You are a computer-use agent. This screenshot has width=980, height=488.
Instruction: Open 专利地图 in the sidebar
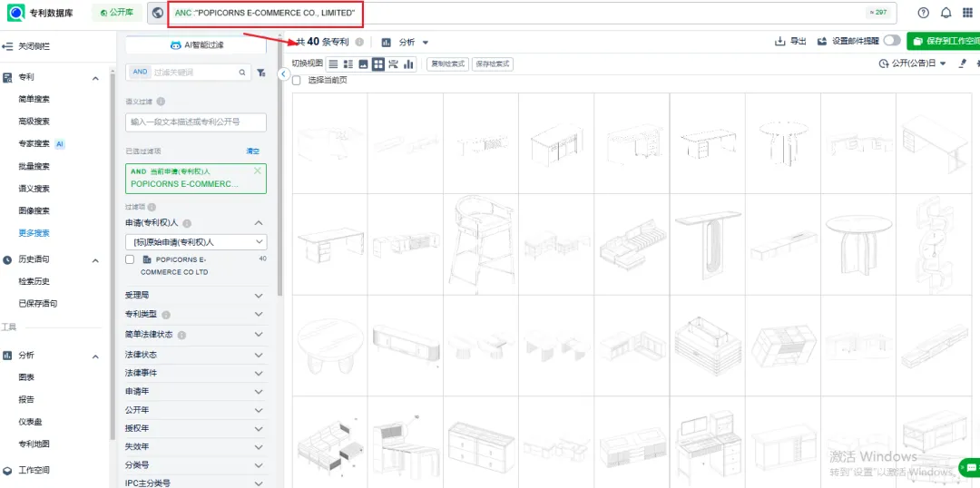(34, 444)
